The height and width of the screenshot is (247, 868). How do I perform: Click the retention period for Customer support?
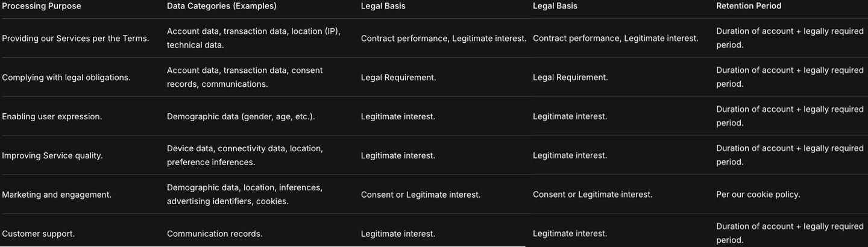point(790,233)
